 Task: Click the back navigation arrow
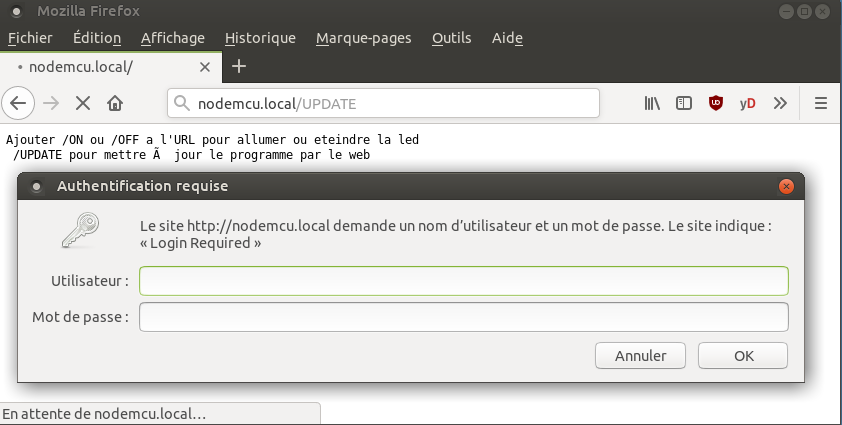click(18, 103)
